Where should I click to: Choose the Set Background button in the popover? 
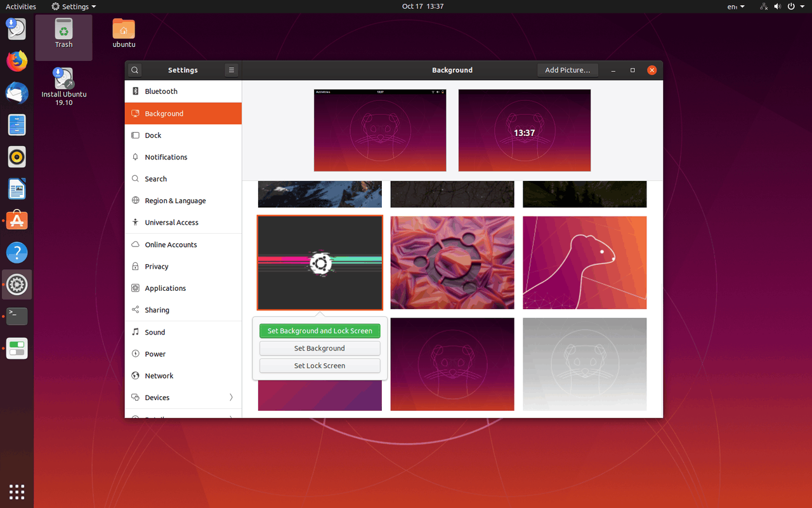click(320, 348)
